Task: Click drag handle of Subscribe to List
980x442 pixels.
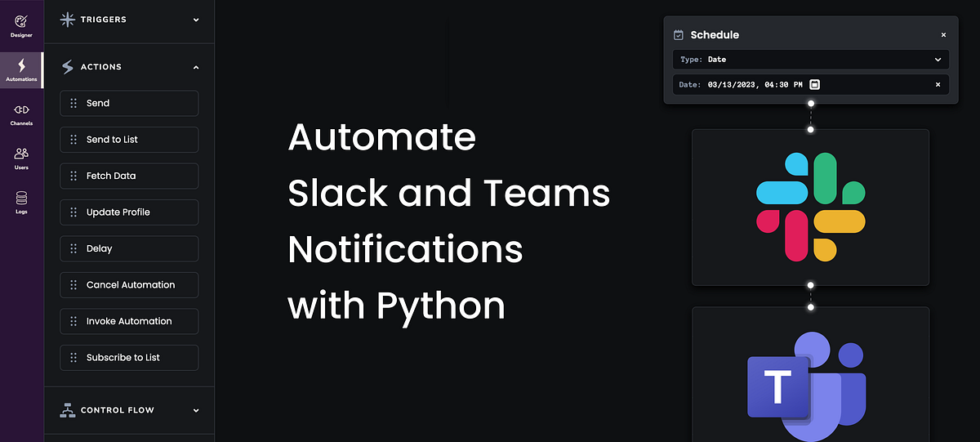Action: pos(73,358)
